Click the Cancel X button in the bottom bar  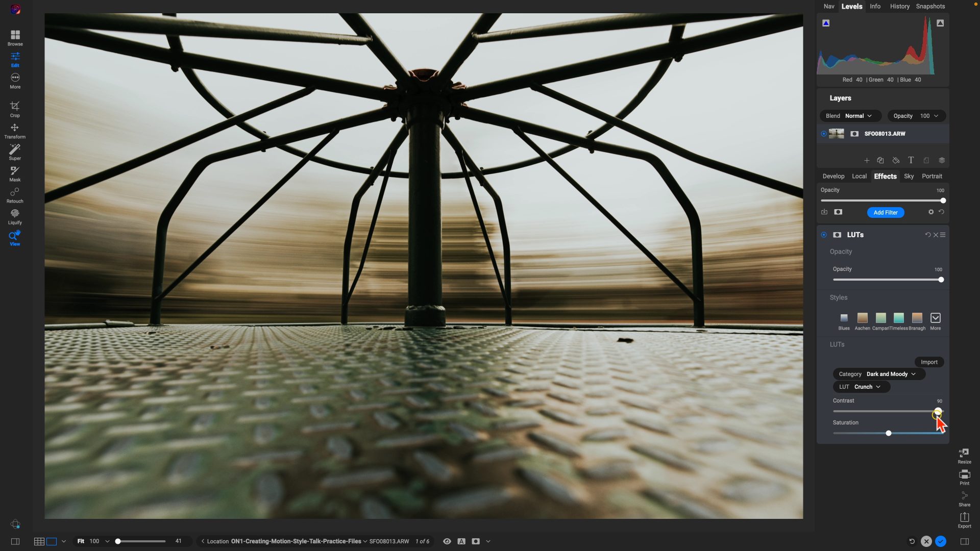point(926,541)
